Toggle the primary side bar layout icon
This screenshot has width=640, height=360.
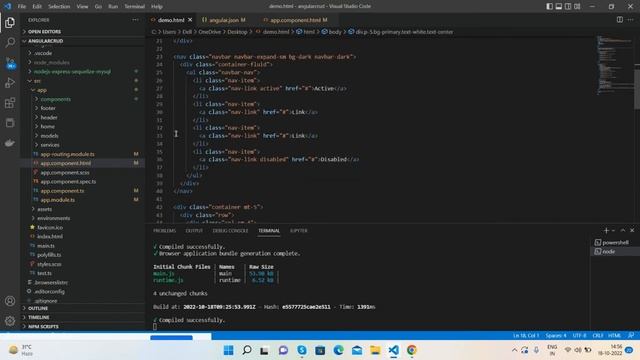pyautogui.click(x=549, y=6)
